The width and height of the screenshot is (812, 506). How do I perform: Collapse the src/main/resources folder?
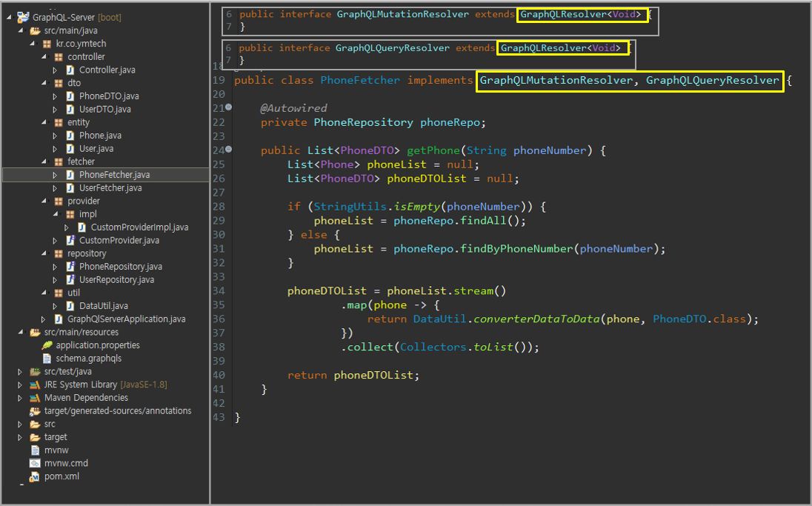click(21, 333)
